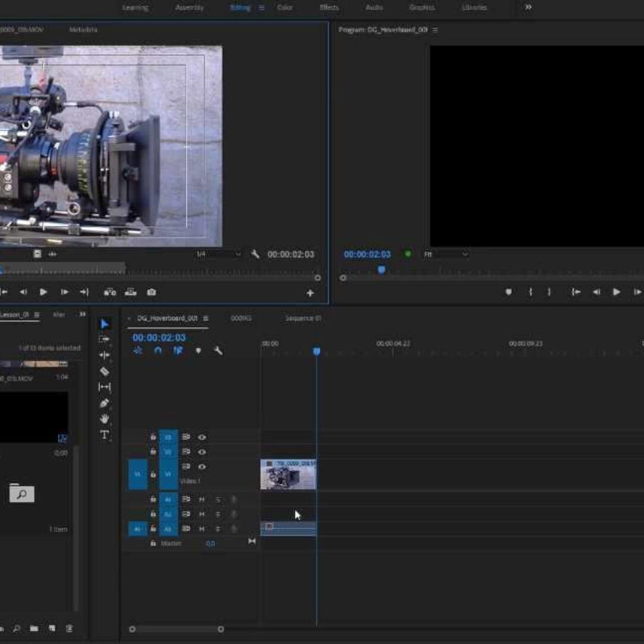Hide the Video 1 track output eye

click(x=202, y=467)
